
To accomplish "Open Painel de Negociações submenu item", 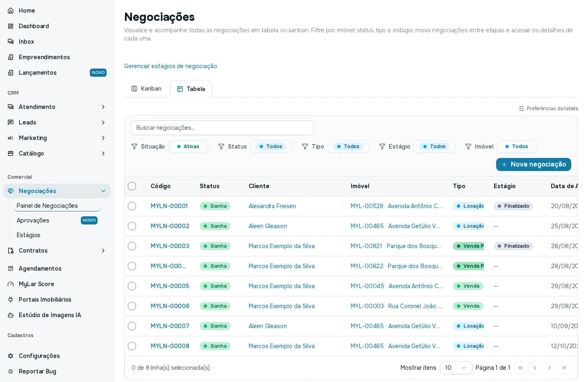I will 57,206.
